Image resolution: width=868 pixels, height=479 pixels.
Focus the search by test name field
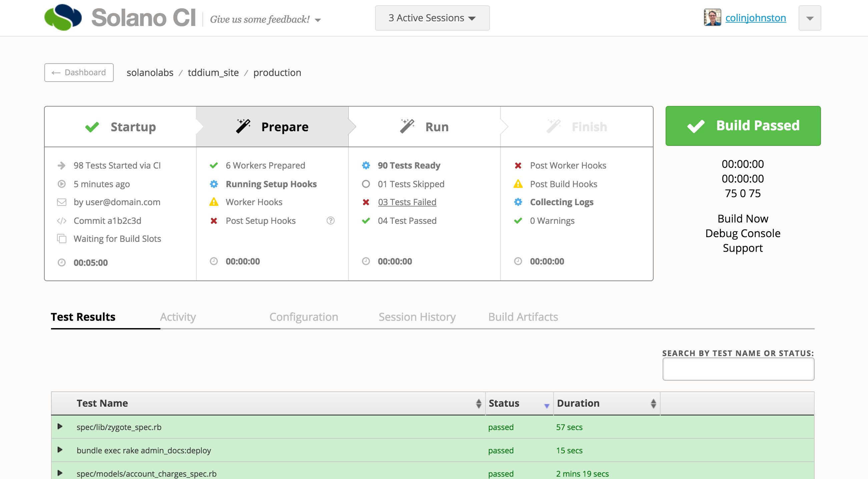[x=738, y=369]
